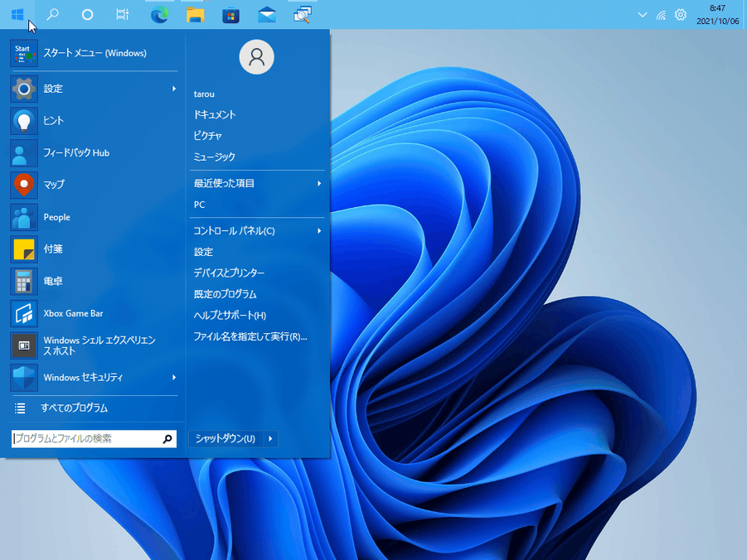
Task: Click the Windows Start button
Action: (x=17, y=15)
